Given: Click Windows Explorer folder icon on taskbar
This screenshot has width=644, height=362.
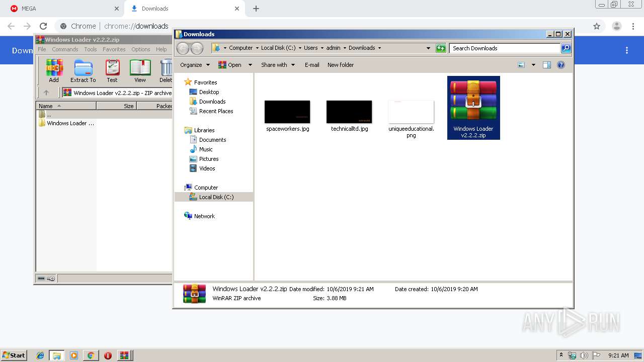Looking at the screenshot, I should [x=57, y=355].
